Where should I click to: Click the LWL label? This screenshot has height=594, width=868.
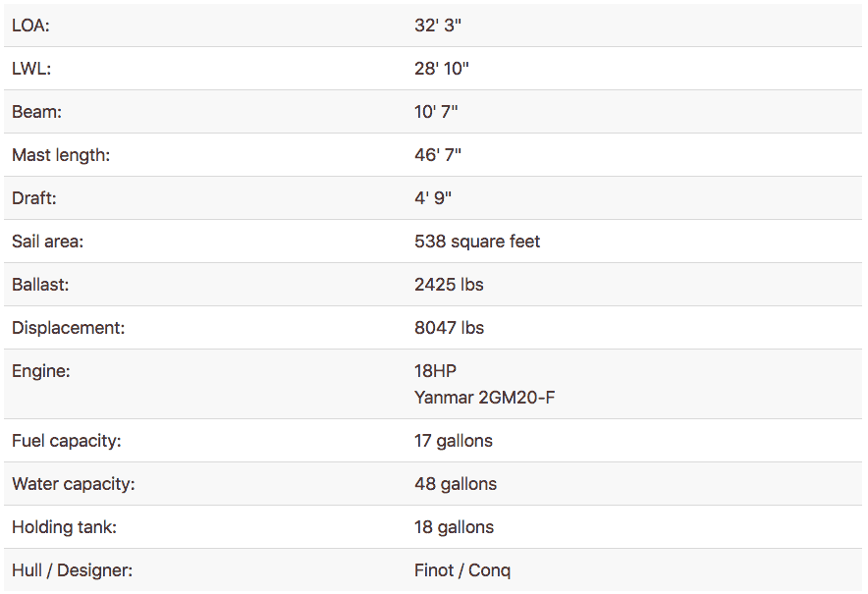coord(31,69)
